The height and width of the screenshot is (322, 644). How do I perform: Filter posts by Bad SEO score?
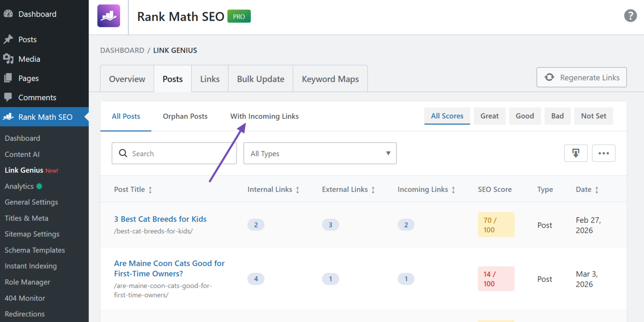tap(557, 116)
